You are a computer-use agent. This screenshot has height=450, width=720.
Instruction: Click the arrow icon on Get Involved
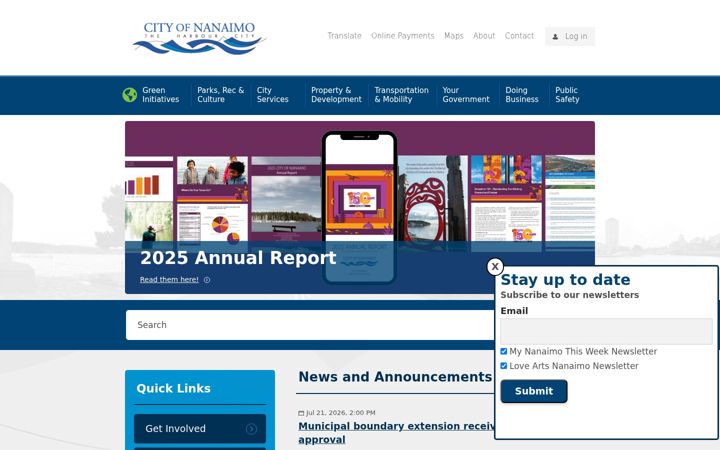[x=251, y=429]
